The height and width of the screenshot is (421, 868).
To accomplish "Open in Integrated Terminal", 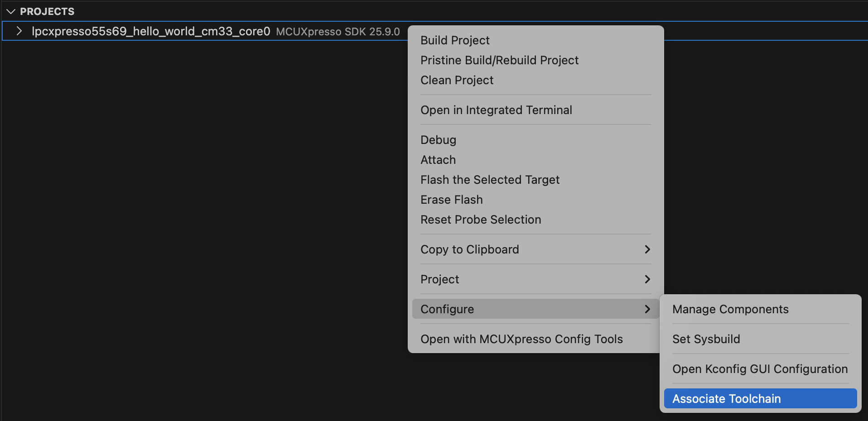I will (496, 110).
